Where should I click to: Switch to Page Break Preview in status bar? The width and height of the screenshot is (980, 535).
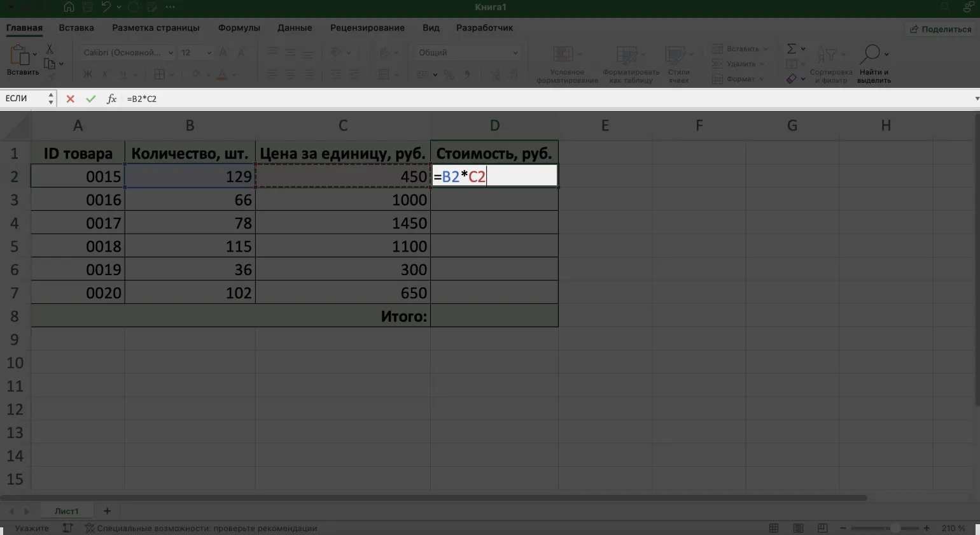click(x=822, y=528)
